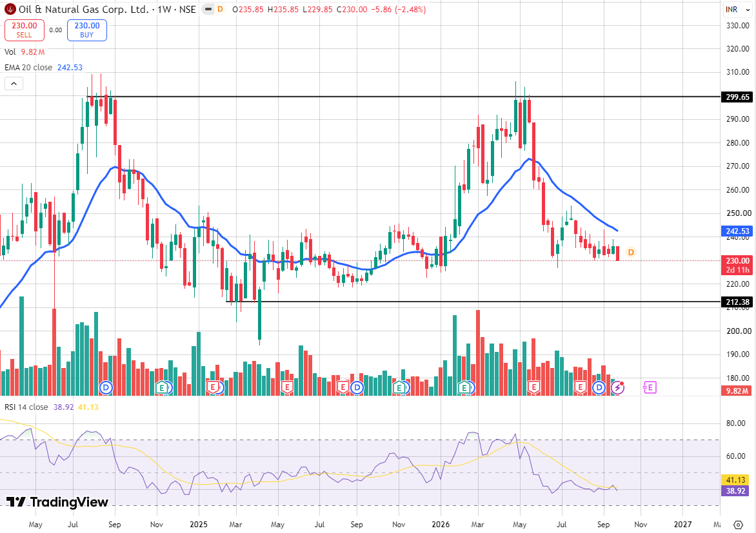The height and width of the screenshot is (533, 756).
Task: Open the red earnings marker after Jul 2026
Action: (580, 387)
